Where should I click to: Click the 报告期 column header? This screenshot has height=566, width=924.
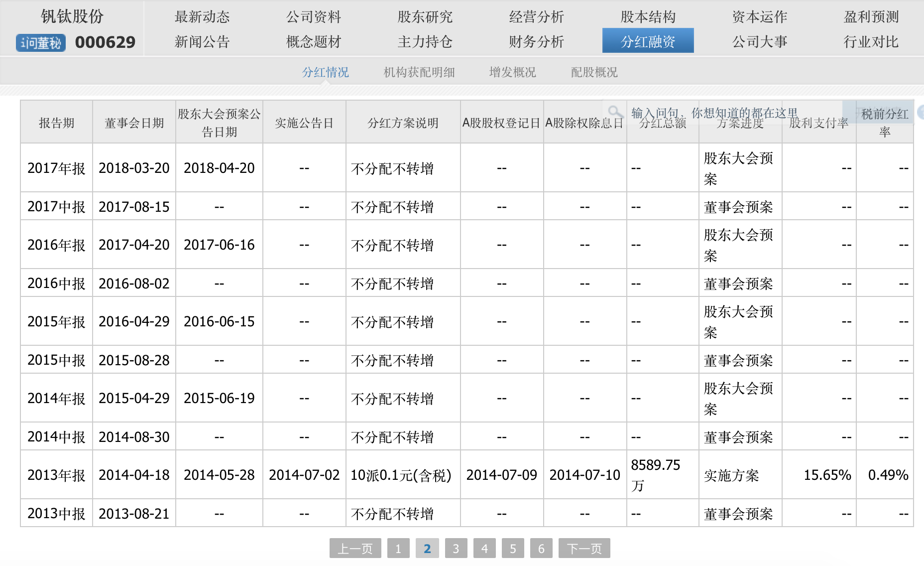(56, 123)
